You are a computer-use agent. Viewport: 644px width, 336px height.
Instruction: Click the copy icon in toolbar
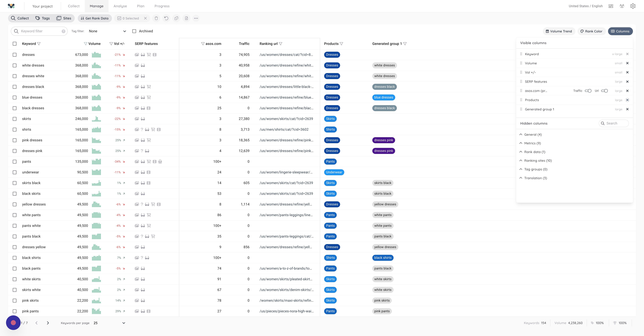click(176, 18)
